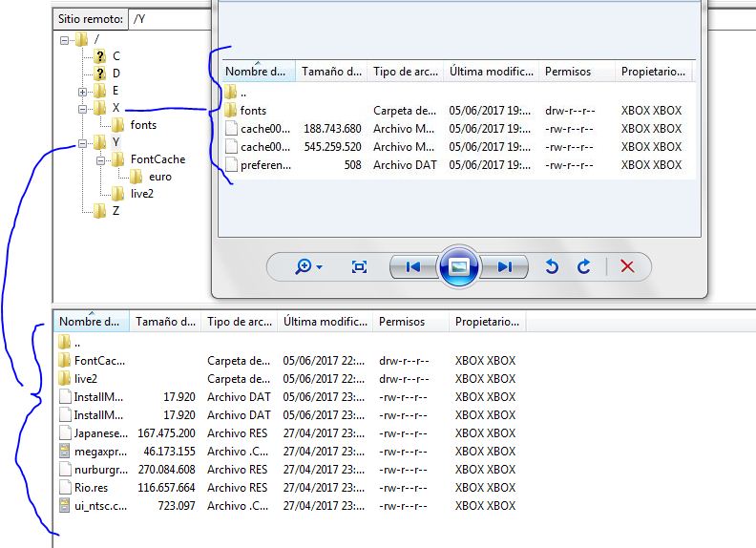Image resolution: width=756 pixels, height=548 pixels.
Task: Select the Z folder in tree
Action: pyautogui.click(x=115, y=211)
